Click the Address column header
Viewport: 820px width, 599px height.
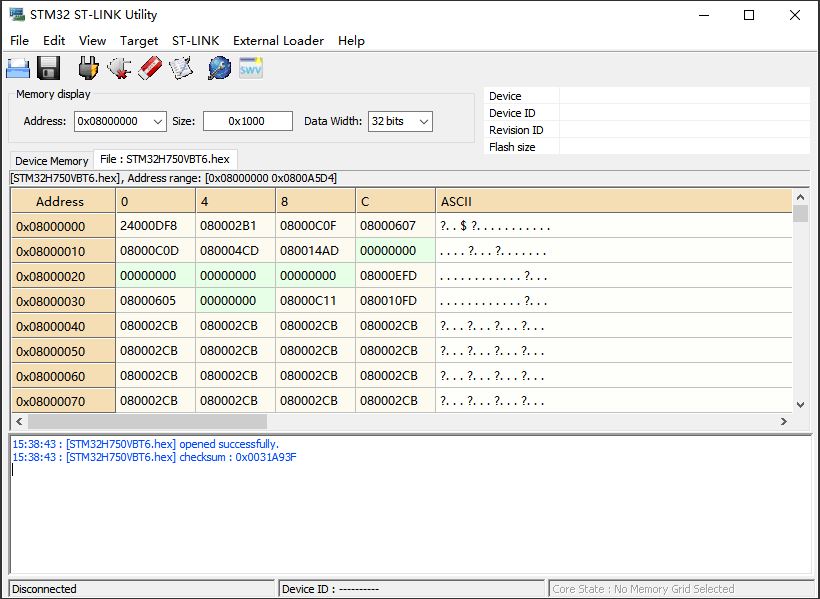point(63,201)
